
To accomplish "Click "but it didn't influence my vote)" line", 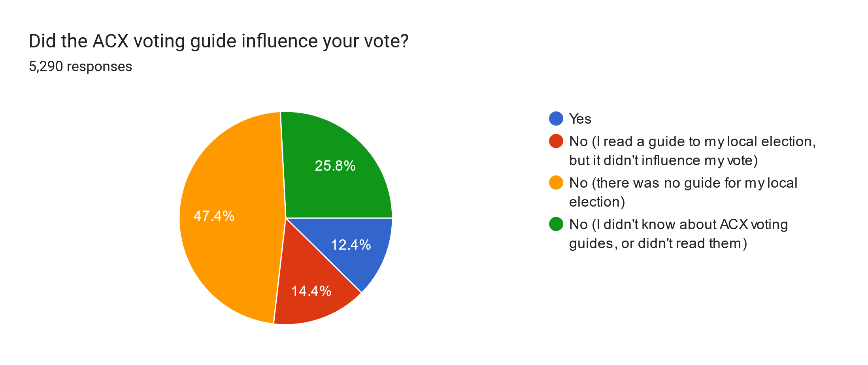I will point(663,160).
